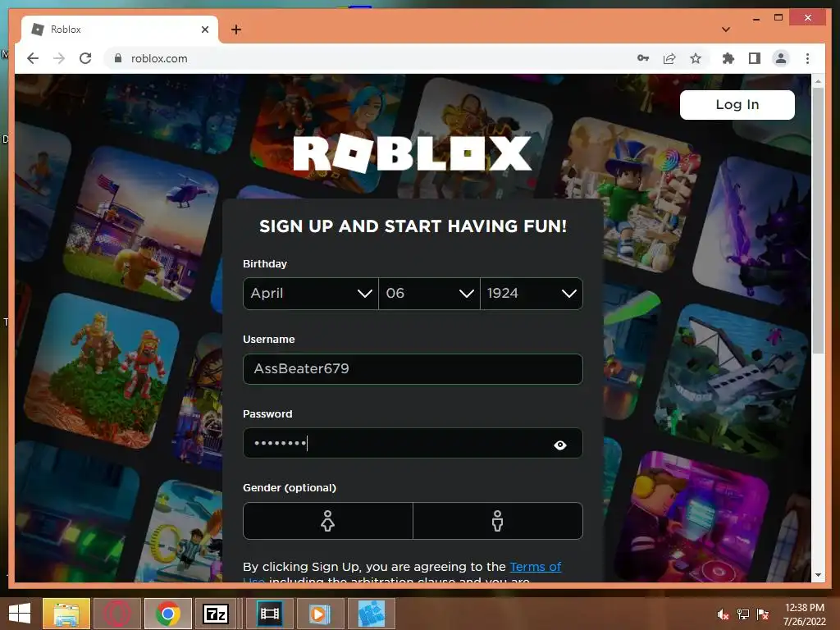Open the birthday month dropdown showing April
Screen dimensions: 840x630
[311, 294]
